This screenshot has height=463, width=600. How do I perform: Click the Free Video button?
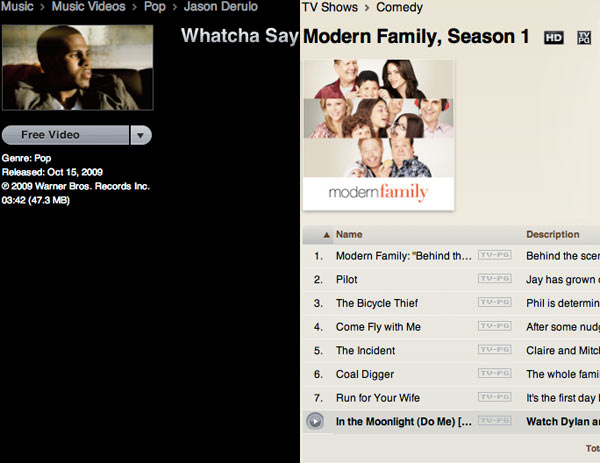(x=65, y=135)
